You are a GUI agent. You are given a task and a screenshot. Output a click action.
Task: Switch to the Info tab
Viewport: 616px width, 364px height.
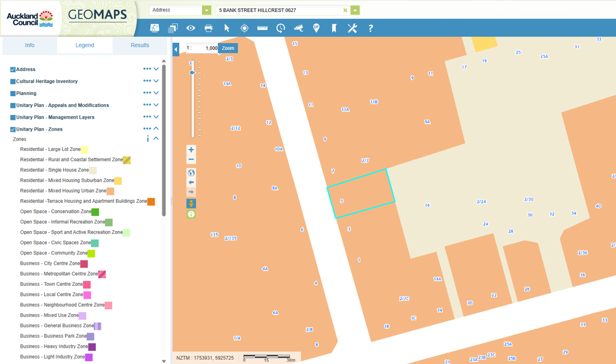coord(29,45)
